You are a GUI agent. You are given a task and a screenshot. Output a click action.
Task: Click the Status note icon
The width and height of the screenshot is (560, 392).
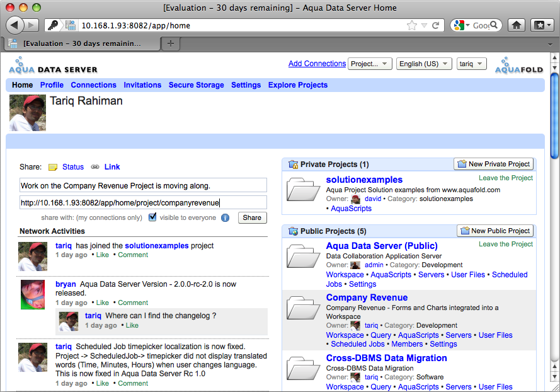53,167
